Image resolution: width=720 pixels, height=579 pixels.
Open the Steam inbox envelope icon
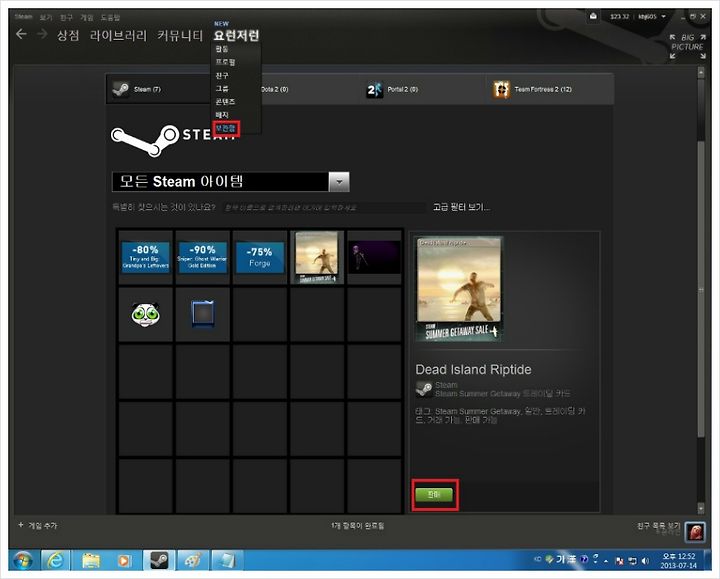593,17
